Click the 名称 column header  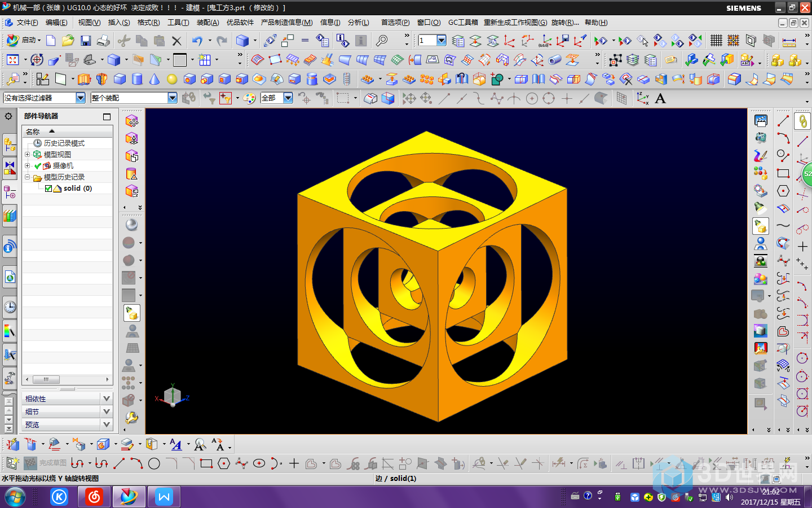click(x=68, y=132)
